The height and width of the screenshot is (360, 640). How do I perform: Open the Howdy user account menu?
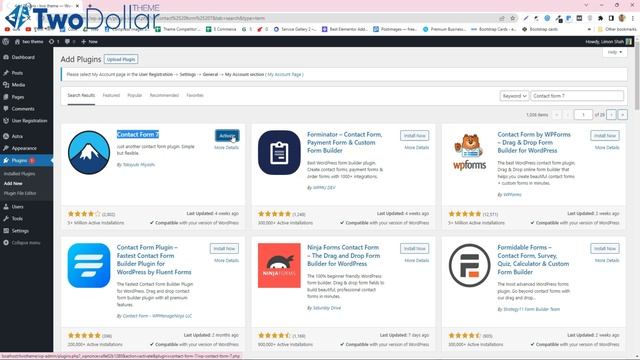[x=608, y=42]
